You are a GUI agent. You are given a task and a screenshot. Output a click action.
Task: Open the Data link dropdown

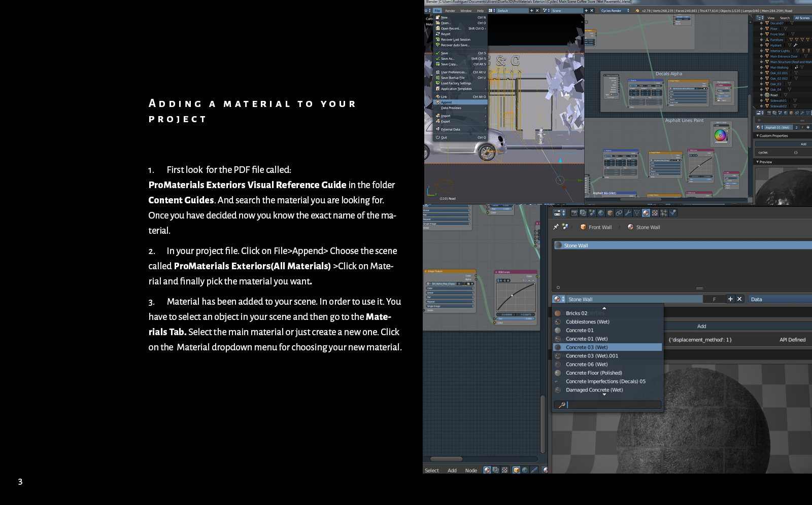780,299
